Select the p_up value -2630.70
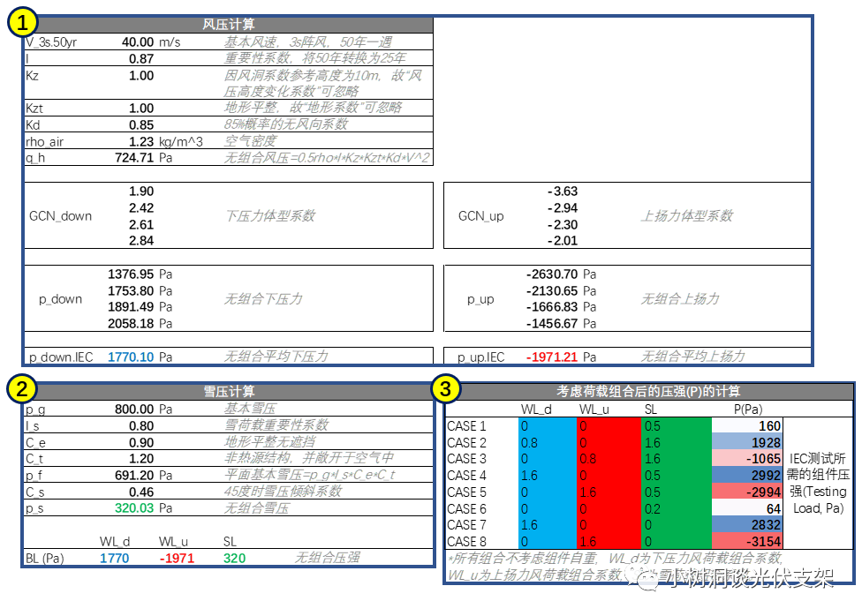Viewport: 862px width, 616px height. tap(552, 274)
